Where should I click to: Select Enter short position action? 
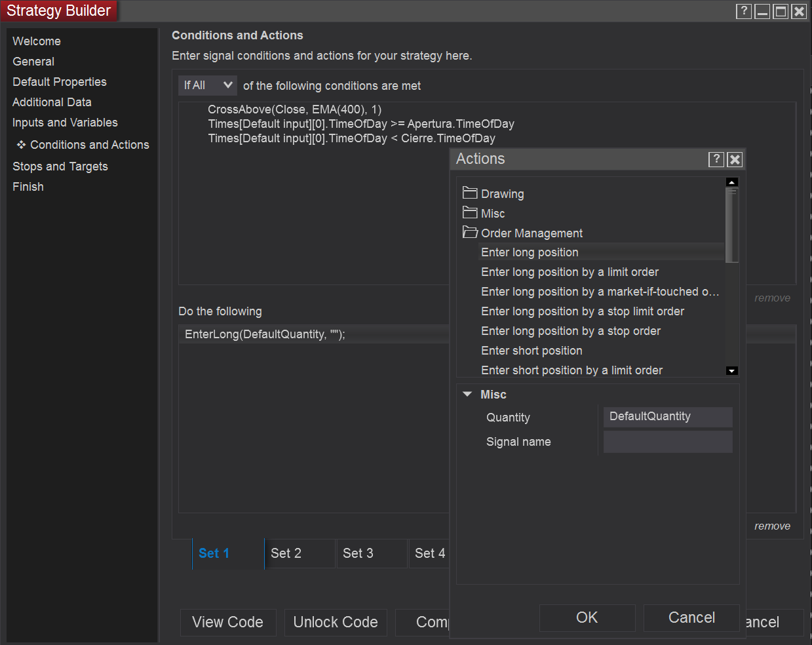tap(532, 351)
